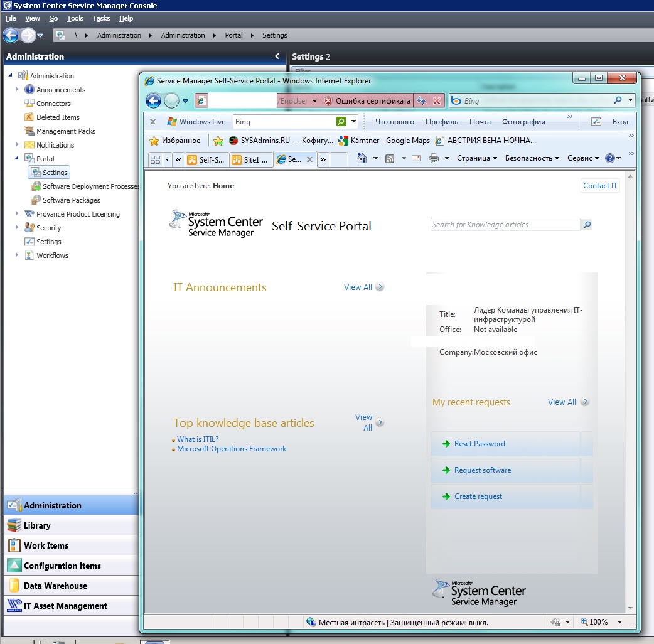
Task: Select the Notifications envelope icon
Action: point(29,145)
